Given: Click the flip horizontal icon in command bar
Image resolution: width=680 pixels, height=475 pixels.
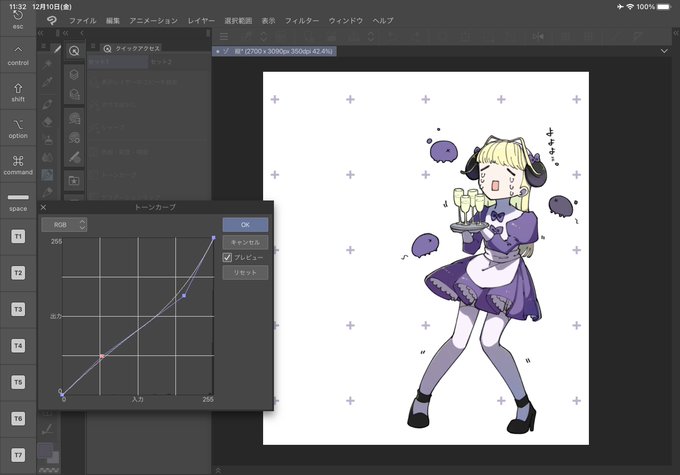Looking at the screenshot, I should tap(538, 36).
